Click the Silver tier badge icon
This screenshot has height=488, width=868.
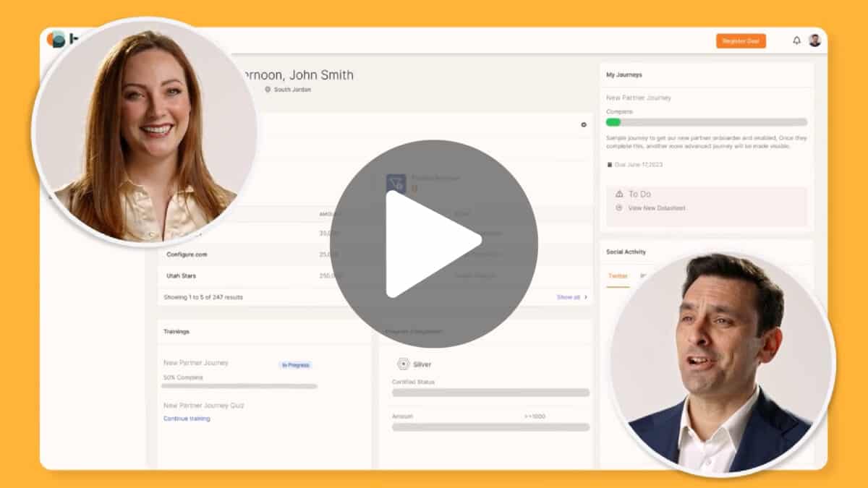(403, 364)
